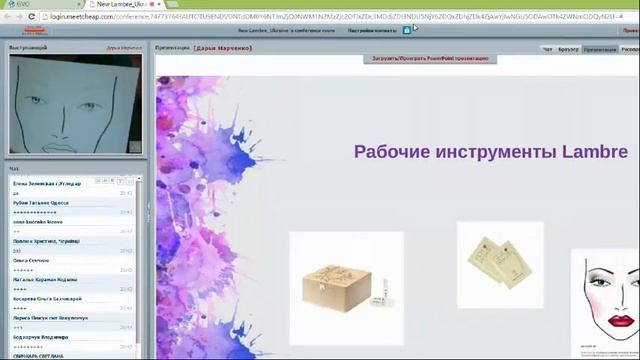The image size is (640, 360).
Task: Click the Выступающий panel header
Action: coord(28,48)
